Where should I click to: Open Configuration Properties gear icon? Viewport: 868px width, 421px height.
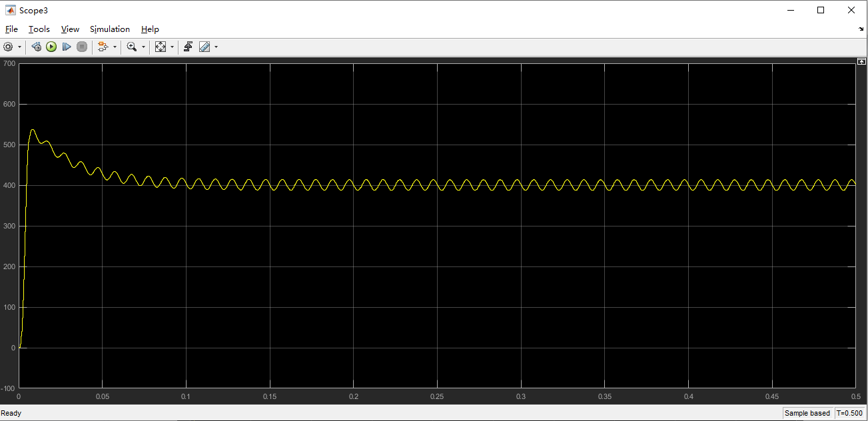[x=8, y=47]
